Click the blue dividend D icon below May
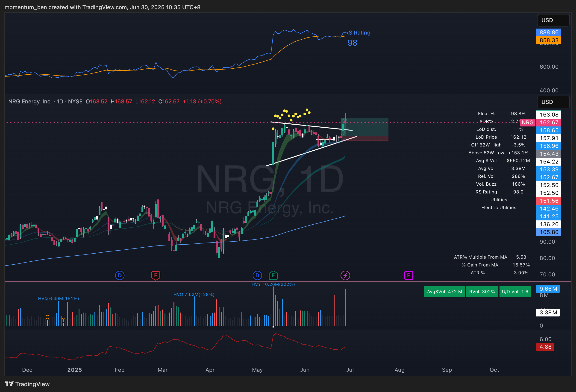The height and width of the screenshot is (392, 576). (x=257, y=275)
